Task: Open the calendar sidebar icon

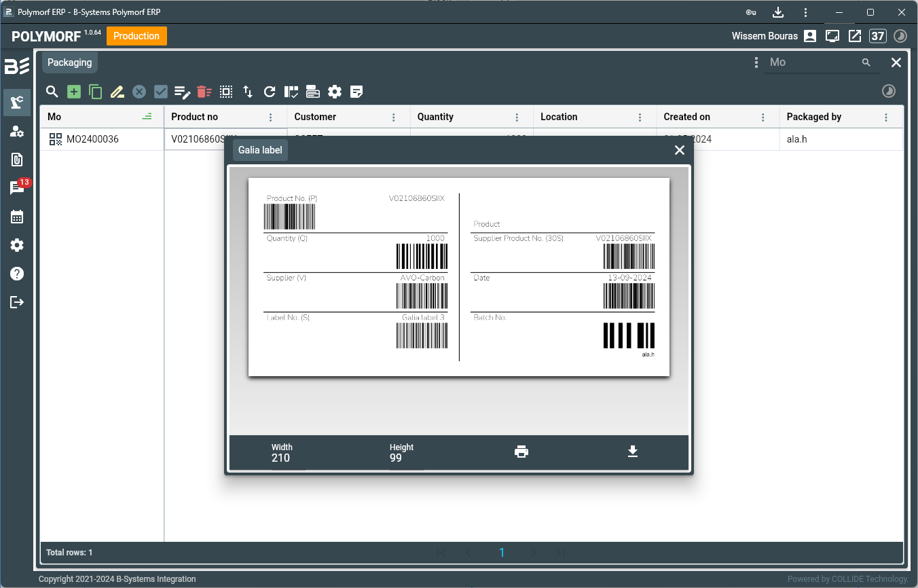Action: 17,217
